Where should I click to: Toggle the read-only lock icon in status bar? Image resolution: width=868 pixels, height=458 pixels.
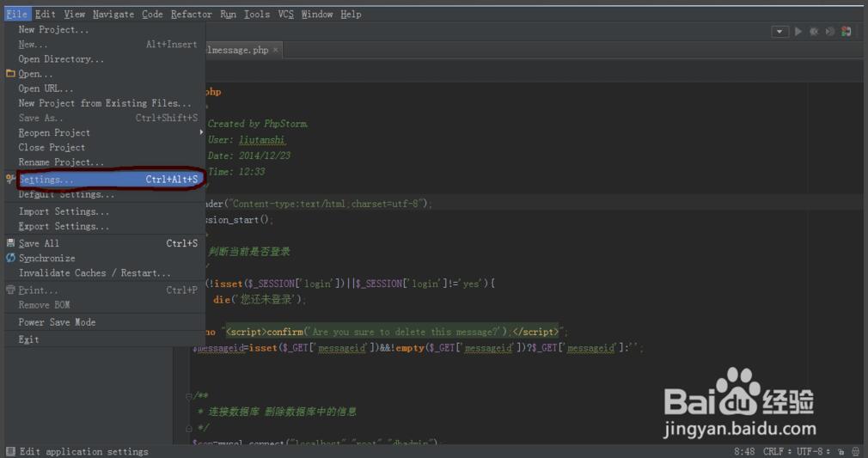point(841,451)
